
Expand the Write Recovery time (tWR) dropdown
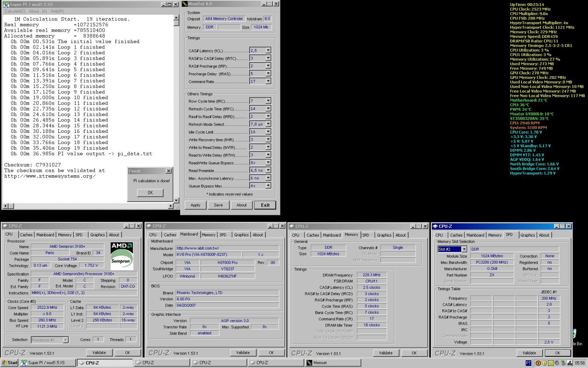[268, 139]
